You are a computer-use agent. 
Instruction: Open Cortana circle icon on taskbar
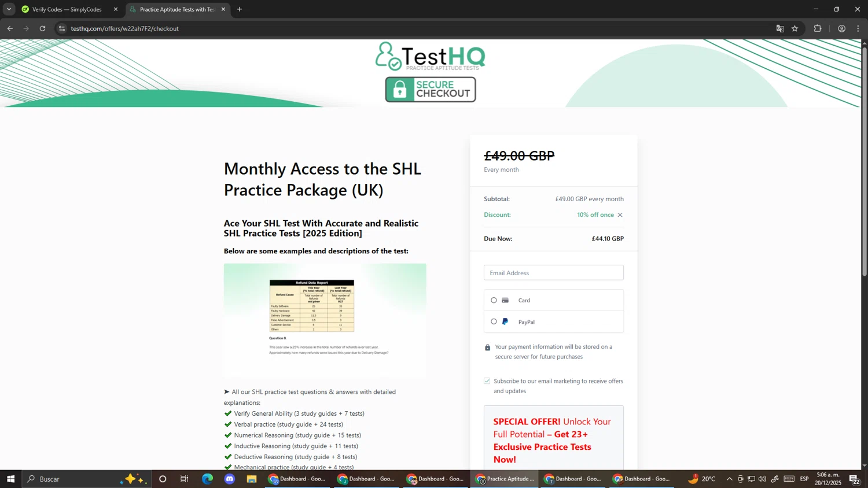163,479
